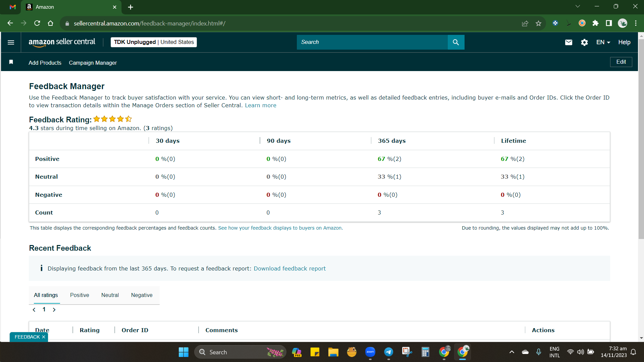Open the Windows notifications bell
Viewport: 644px width, 362px height.
633,352
